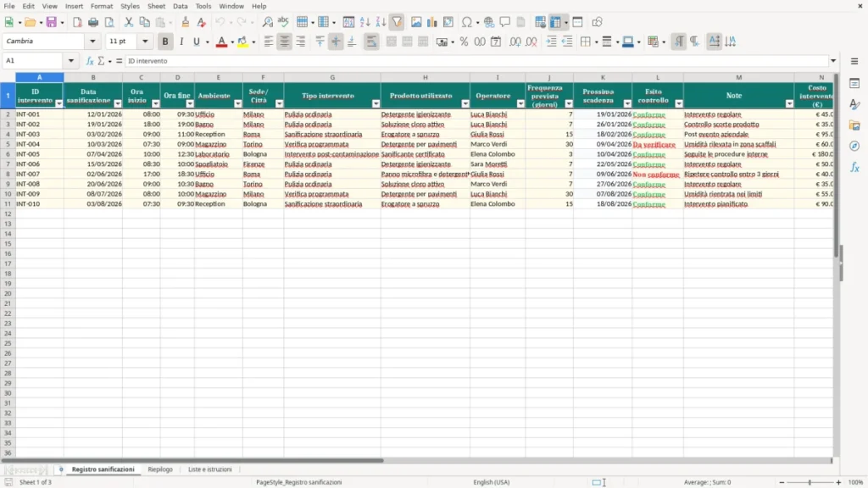Click the sidebar settings hamburger button
Screen dimensions: 868x488
coord(854,61)
